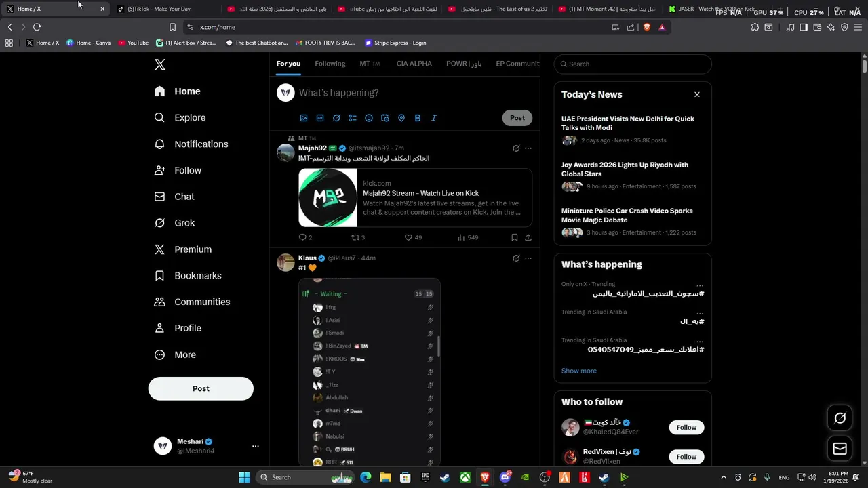This screenshot has height=488, width=868.
Task: Click the Grok icon in composer toolbar
Action: point(336,118)
